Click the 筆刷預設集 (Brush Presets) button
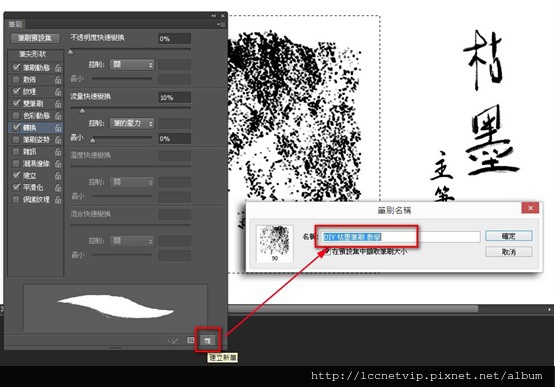 [x=35, y=38]
